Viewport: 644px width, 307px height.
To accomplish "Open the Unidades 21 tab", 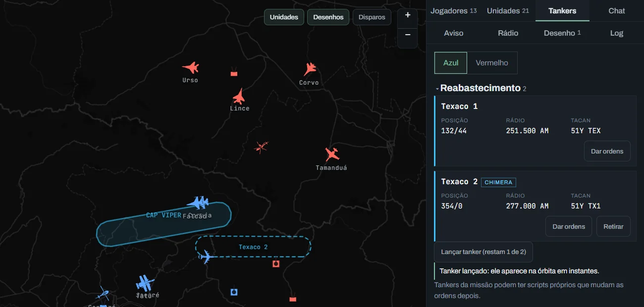I will 508,10.
